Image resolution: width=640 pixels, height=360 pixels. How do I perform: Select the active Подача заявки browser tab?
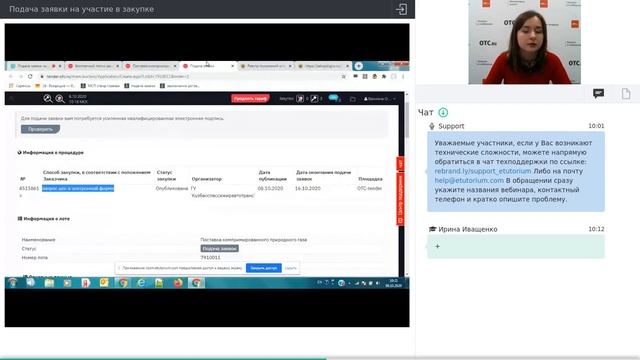(208, 66)
